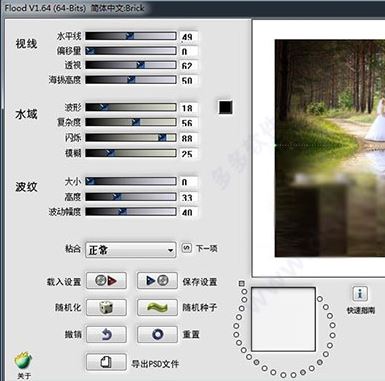Open the quick guide (快速指南) info icon
The image size is (385, 381).
click(x=360, y=294)
